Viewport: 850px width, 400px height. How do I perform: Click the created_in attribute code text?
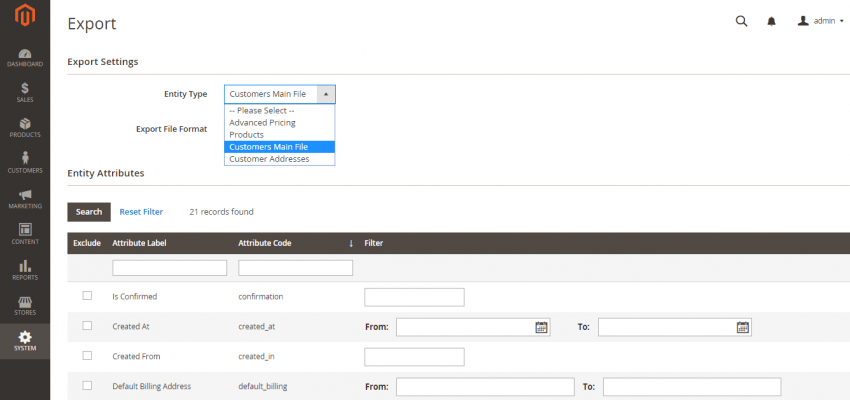click(256, 357)
